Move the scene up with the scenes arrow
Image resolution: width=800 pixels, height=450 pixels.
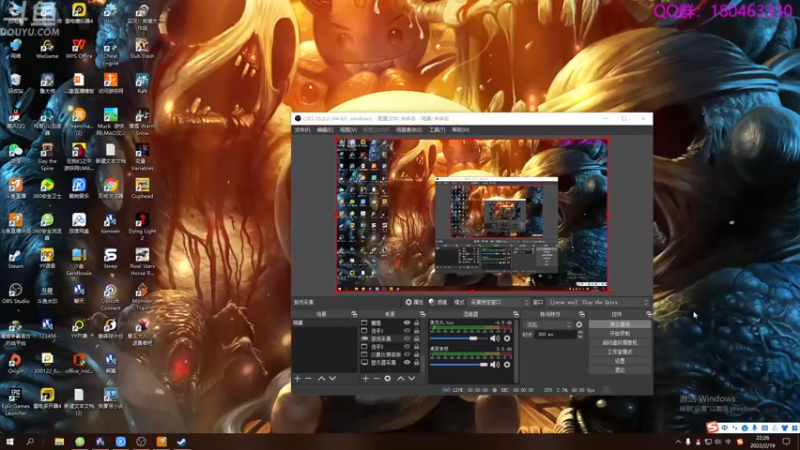coord(321,379)
